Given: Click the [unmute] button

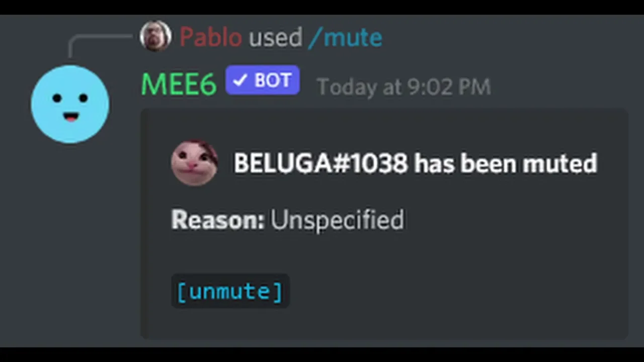Looking at the screenshot, I should 230,291.
